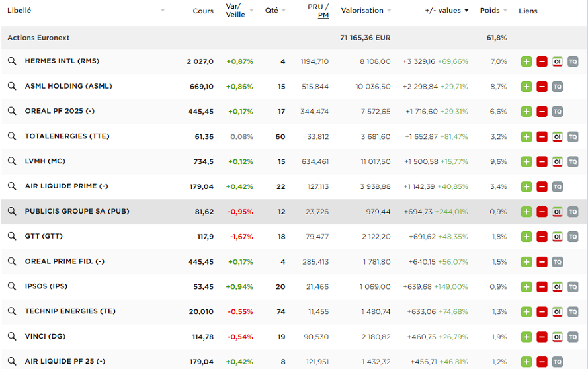This screenshot has height=369, width=588.
Task: Click the TQ icon on VINCI row
Action: click(573, 337)
